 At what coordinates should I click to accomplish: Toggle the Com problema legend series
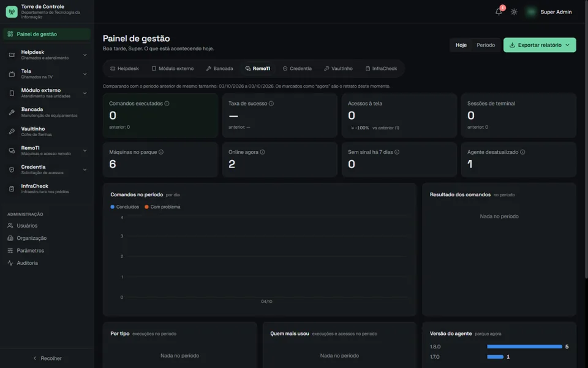pos(162,207)
